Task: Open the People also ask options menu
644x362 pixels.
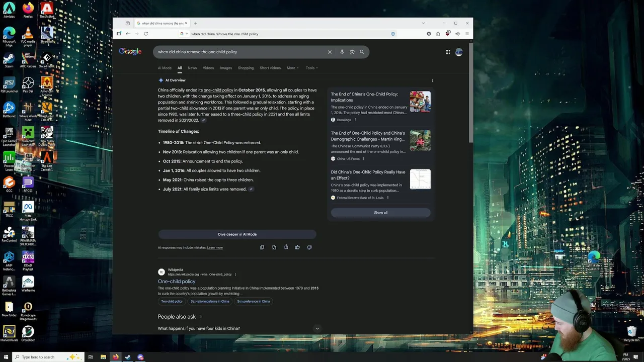Action: point(201,317)
